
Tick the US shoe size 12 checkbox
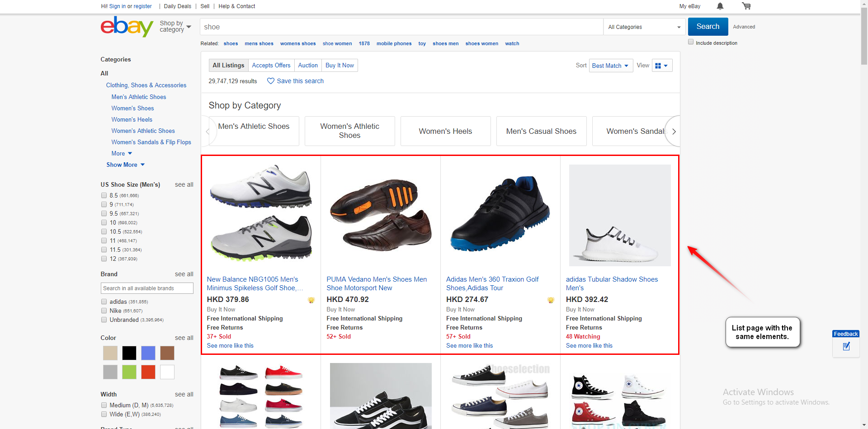(104, 259)
